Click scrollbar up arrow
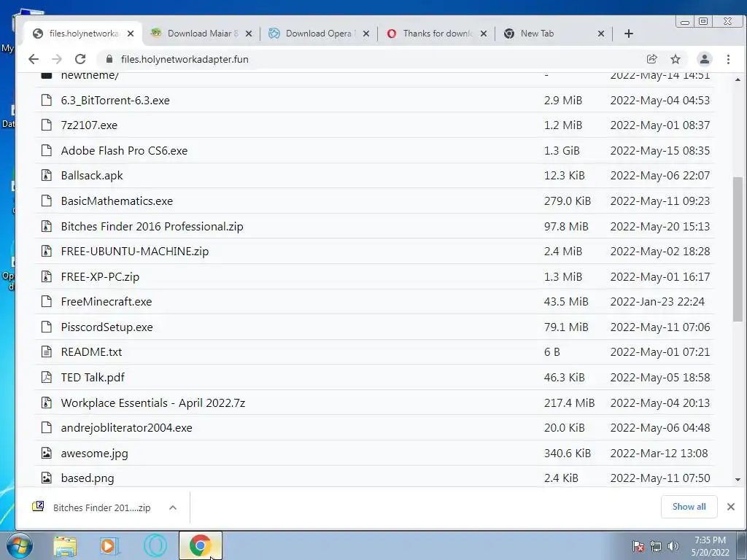 pos(738,79)
